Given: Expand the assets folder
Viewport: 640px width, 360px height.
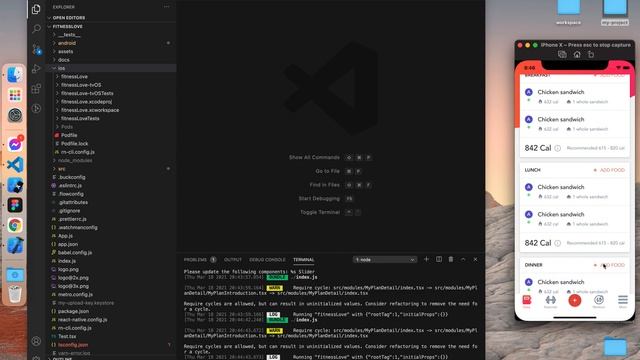Looking at the screenshot, I should click(x=65, y=51).
